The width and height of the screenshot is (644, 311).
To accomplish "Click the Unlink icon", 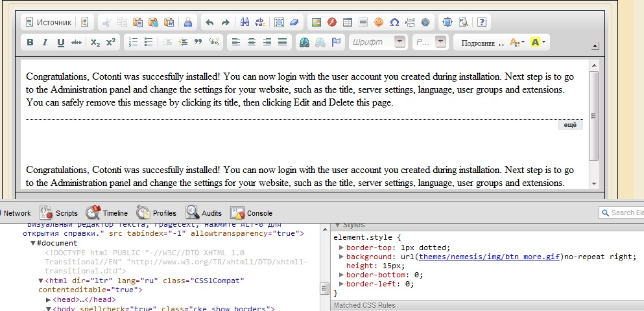I will click(x=320, y=42).
